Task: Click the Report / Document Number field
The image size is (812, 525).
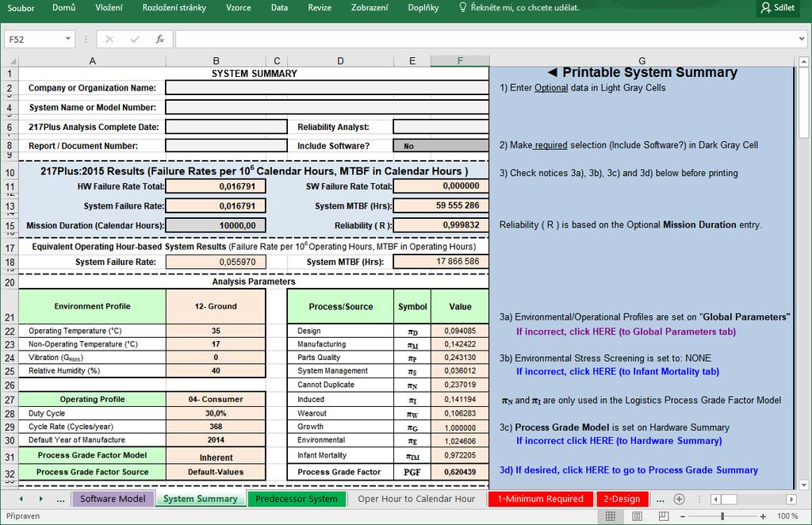Action: (x=226, y=146)
